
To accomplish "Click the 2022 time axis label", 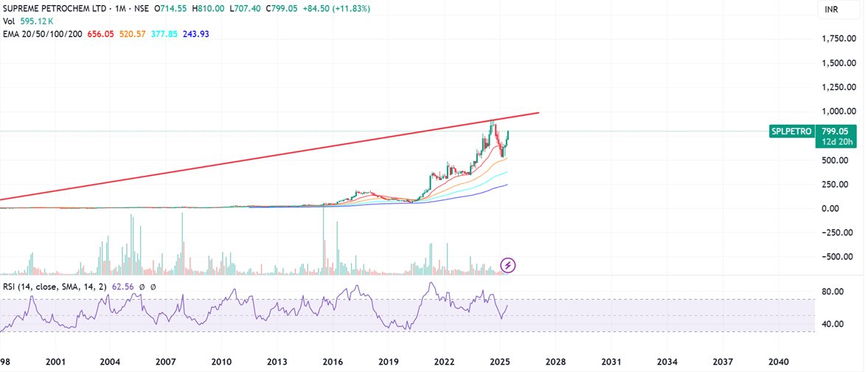I will 445,361.
